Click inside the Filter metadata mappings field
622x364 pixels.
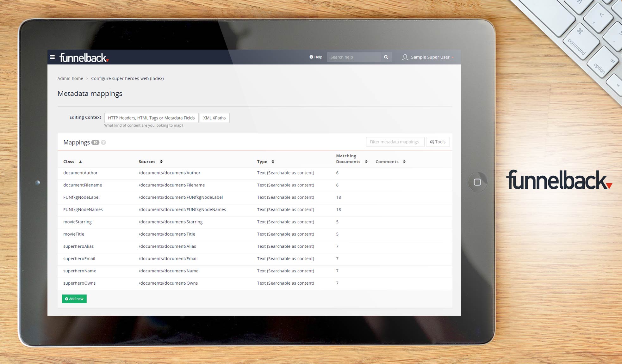(395, 142)
